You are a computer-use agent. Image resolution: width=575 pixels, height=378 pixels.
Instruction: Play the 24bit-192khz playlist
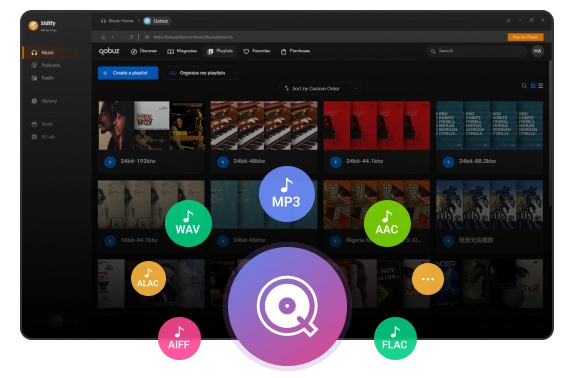click(110, 162)
